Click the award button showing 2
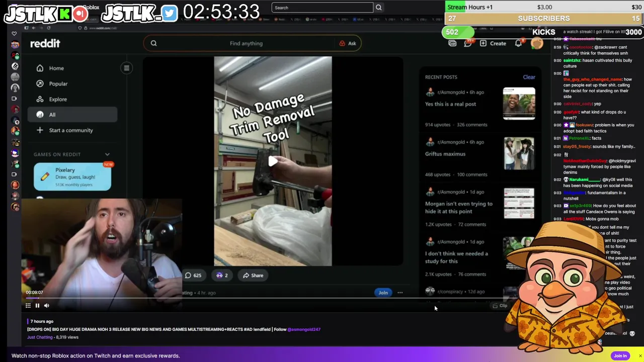Image resolution: width=644 pixels, height=362 pixels. point(222,275)
